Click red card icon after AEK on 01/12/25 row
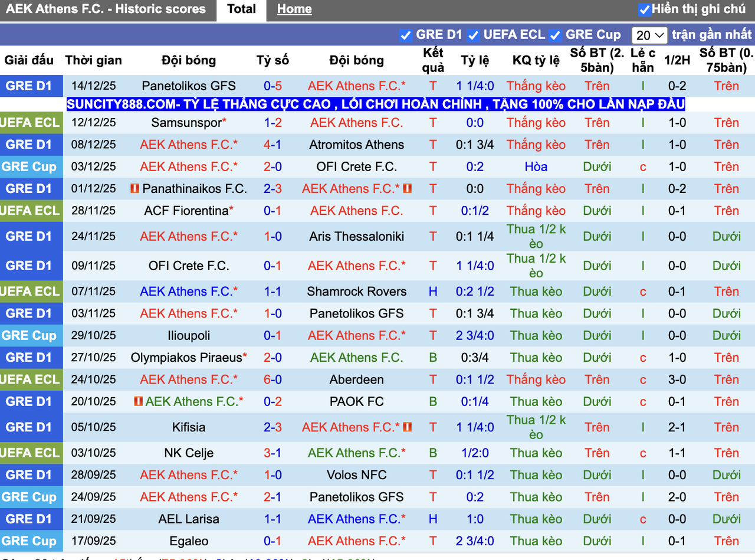Viewport: 755px width, 560px height. click(408, 189)
